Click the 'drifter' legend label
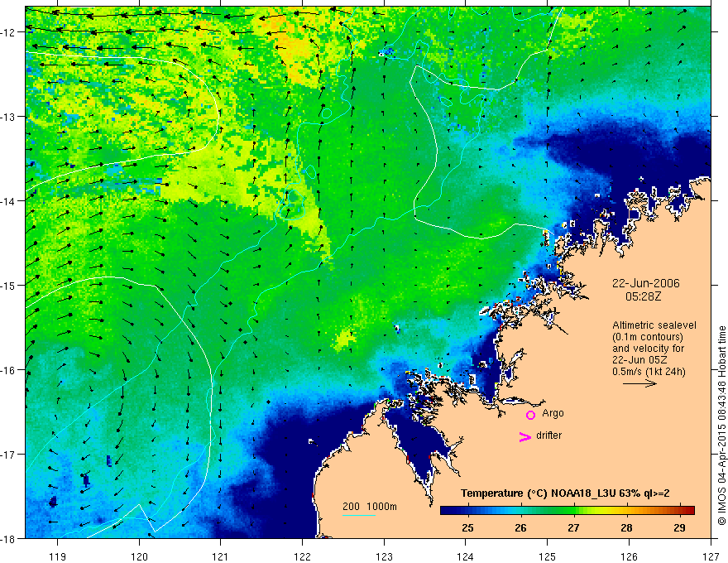 pyautogui.click(x=548, y=435)
